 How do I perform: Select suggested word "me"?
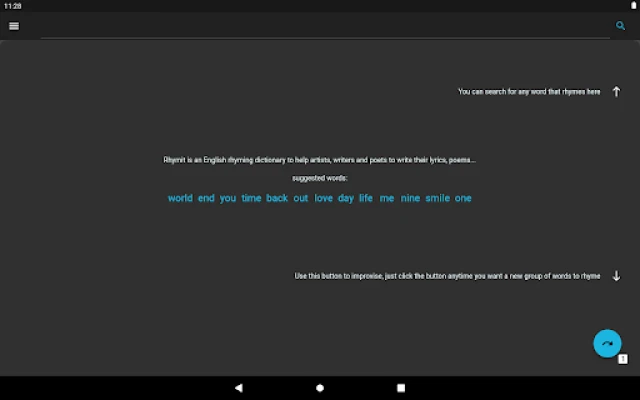(387, 198)
